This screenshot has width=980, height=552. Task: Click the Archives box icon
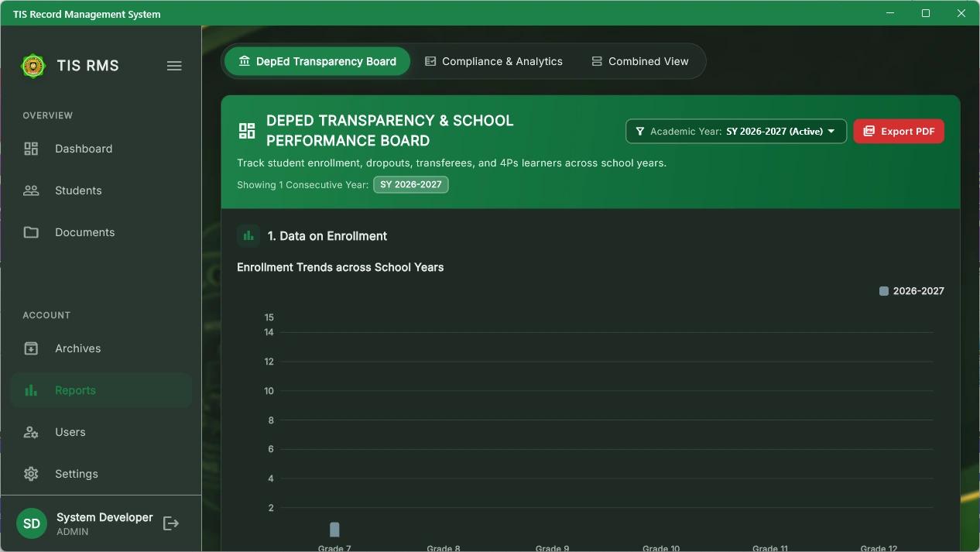[x=31, y=348]
